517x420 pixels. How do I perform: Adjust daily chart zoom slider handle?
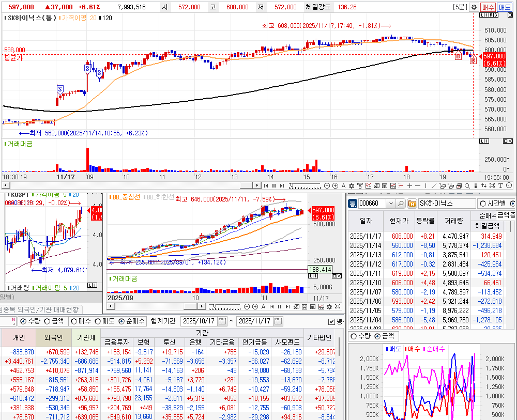(x=215, y=306)
